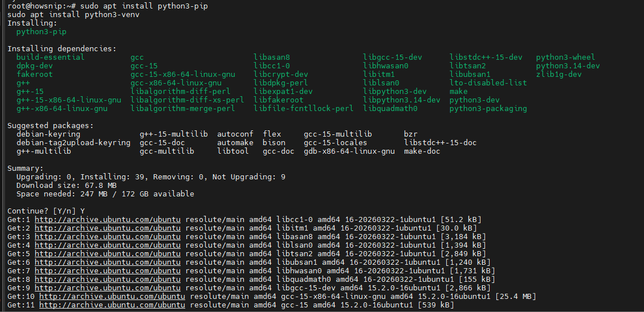The image size is (644, 312).
Task: Click the Continue? [Y/n] prompt line
Action: pyautogui.click(x=46, y=211)
